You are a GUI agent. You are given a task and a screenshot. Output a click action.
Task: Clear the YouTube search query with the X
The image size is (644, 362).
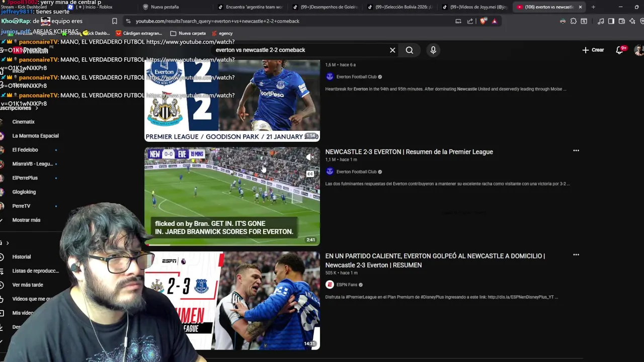pos(392,50)
